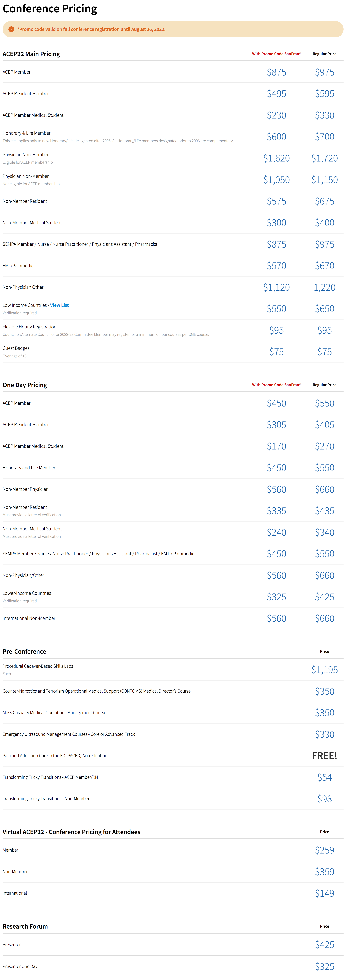Viewport: 345px width, 980px height.
Task: Click the FREE! price for PACED Accreditation
Action: point(324,756)
